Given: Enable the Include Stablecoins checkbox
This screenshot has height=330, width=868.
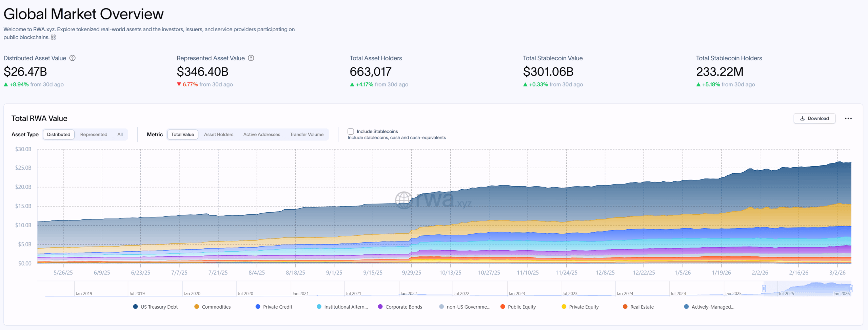Looking at the screenshot, I should [351, 131].
